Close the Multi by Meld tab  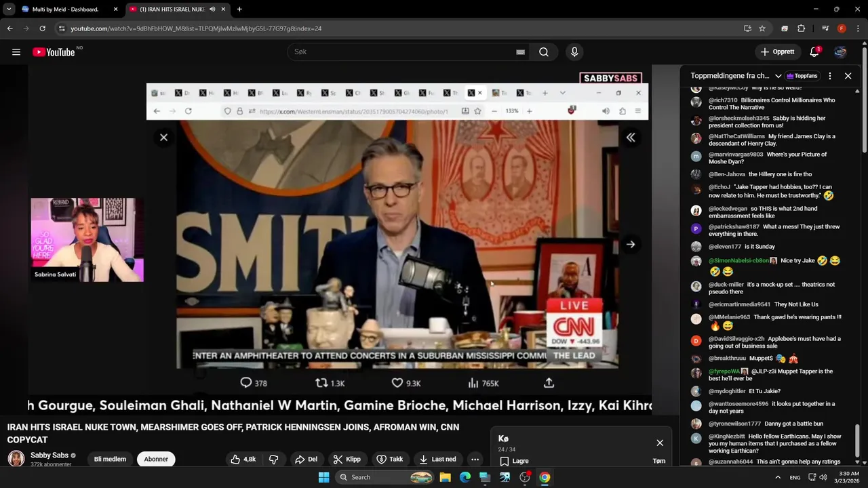click(115, 9)
